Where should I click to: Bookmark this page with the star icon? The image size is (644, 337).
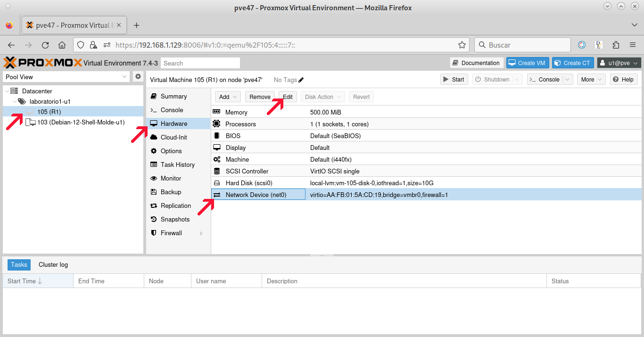[462, 45]
